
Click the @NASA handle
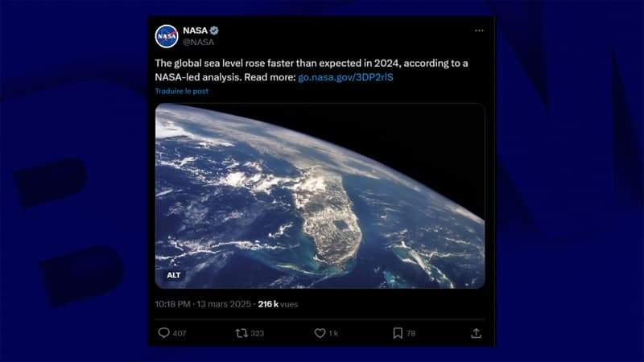click(198, 42)
